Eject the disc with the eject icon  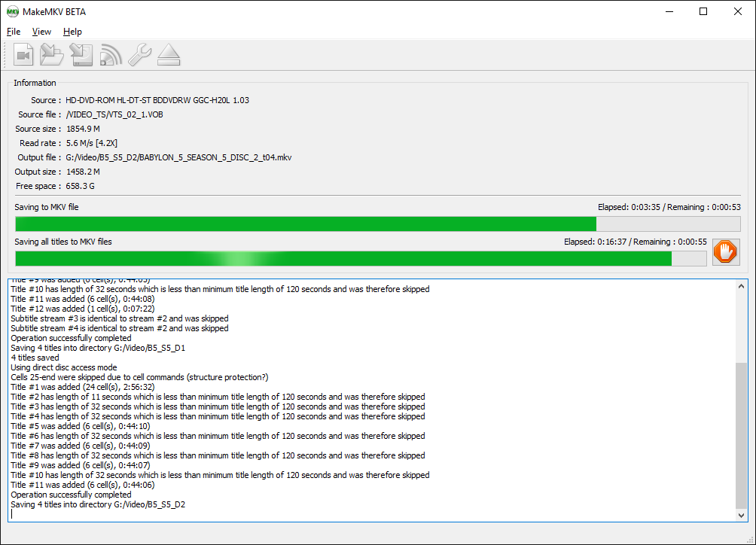(x=169, y=55)
